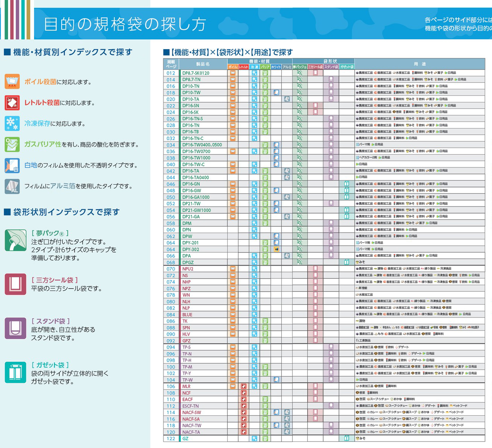Image resolution: width=492 pixels, height=448 pixels.
Task: Click the レトルト column header
Action: [244, 67]
